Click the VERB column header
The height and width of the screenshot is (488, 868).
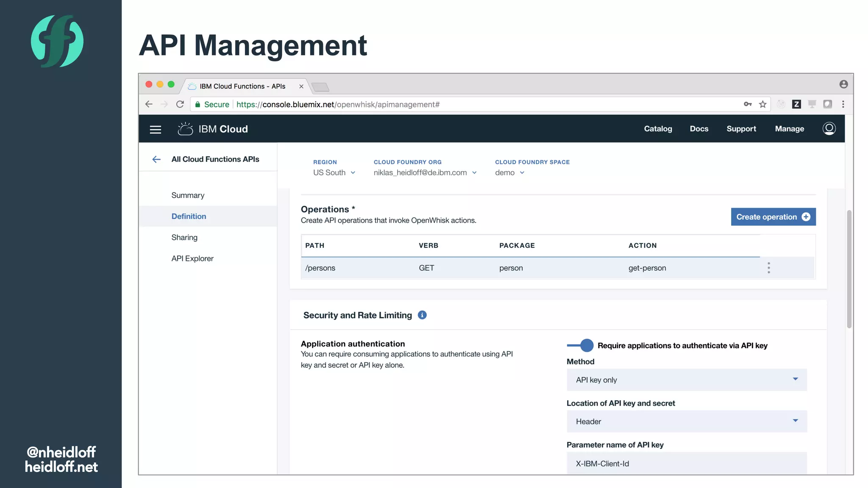[x=428, y=245]
